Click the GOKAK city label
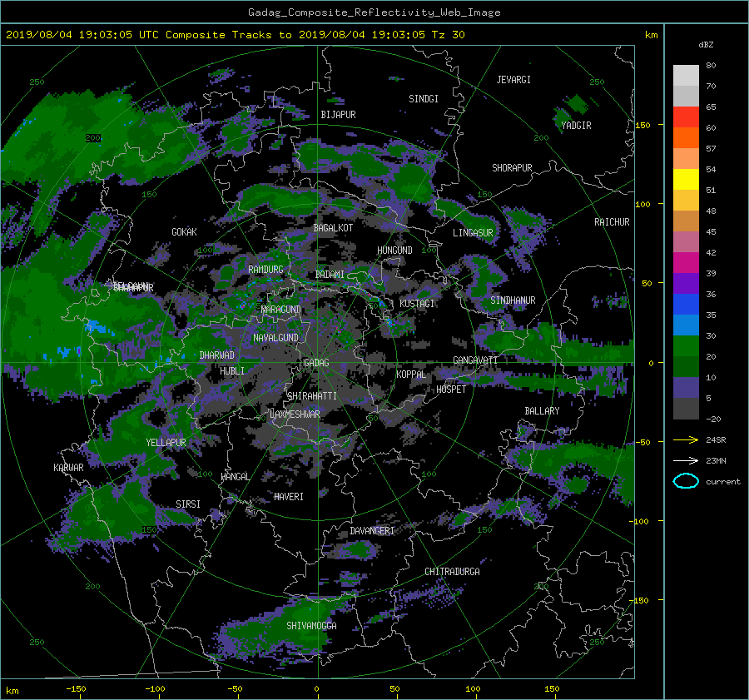 click(x=184, y=232)
